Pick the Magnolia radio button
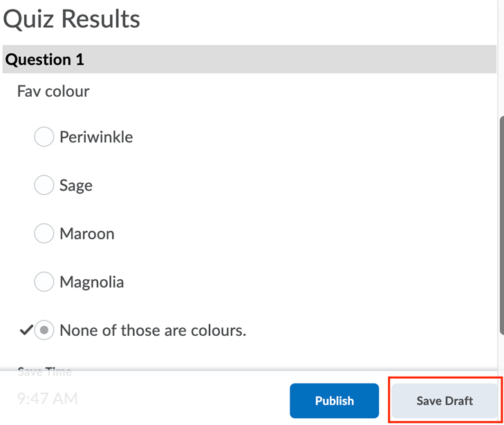 (44, 282)
